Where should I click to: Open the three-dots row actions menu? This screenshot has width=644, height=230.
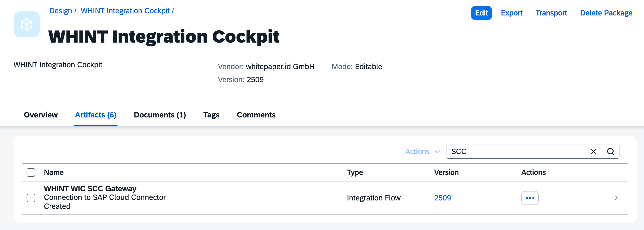(530, 198)
